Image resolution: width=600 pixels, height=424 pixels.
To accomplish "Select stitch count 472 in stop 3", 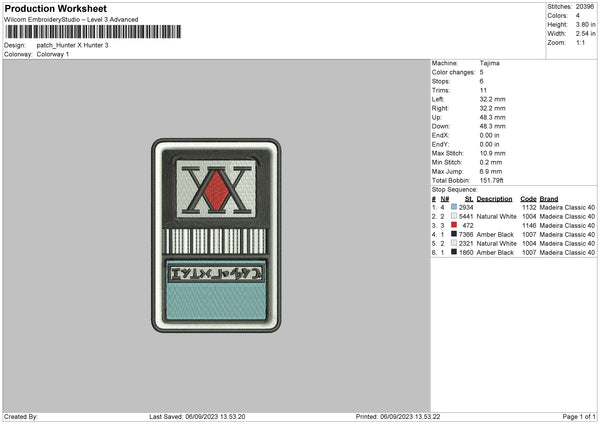I will coord(468,225).
